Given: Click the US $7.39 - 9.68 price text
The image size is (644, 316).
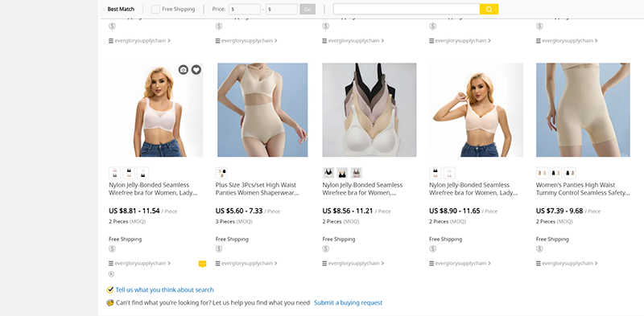Looking at the screenshot, I should [x=559, y=211].
